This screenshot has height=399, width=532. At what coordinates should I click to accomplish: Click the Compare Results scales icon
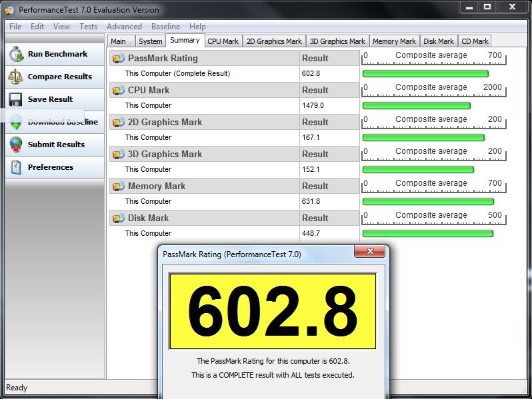point(15,77)
